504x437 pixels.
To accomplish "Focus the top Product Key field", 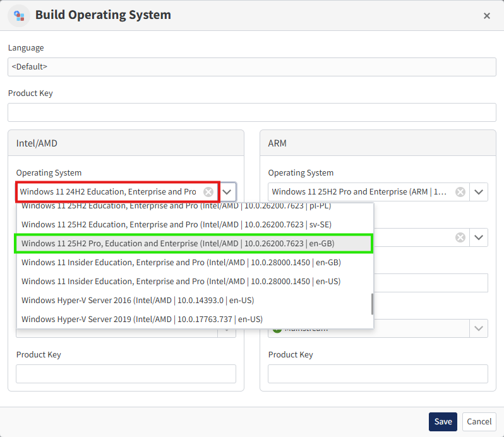I will (251, 112).
